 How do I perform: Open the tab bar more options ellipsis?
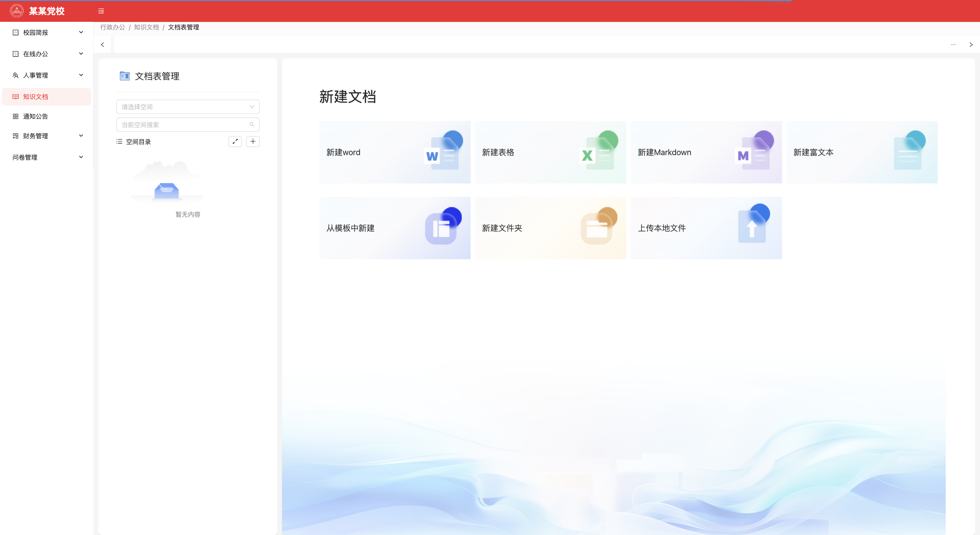click(x=953, y=45)
